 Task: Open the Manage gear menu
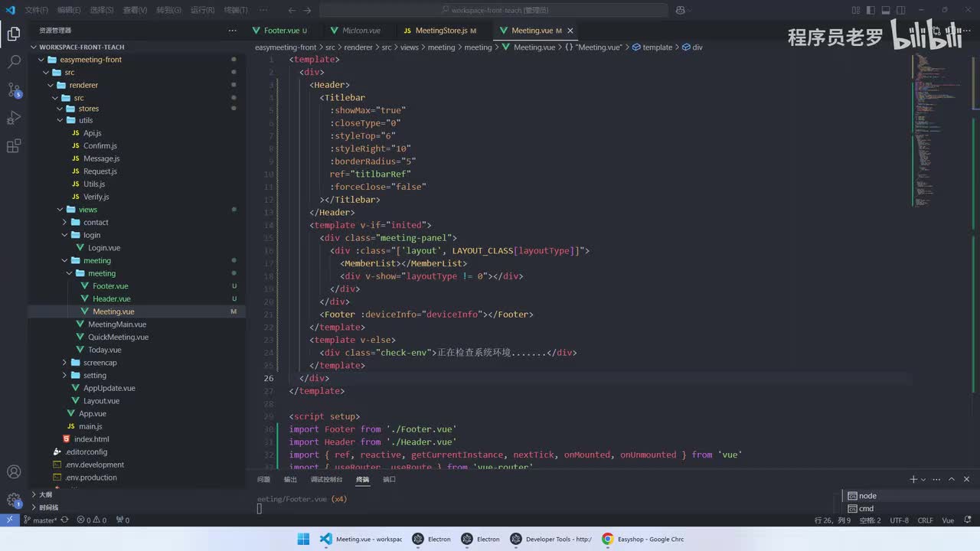[14, 500]
